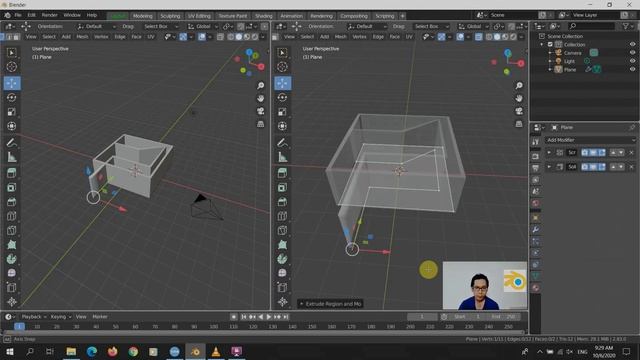Open Firefox from the taskbar
Screen dimensions: 640x360
[112, 351]
